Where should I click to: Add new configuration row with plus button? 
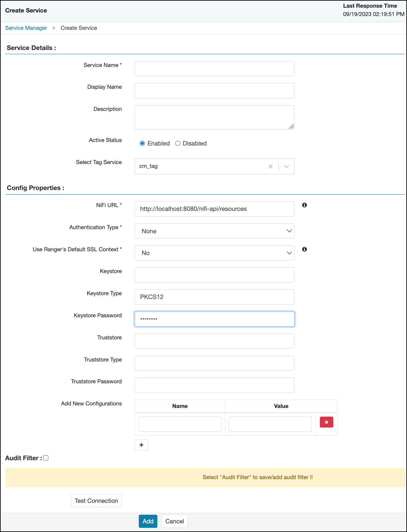pos(141,445)
